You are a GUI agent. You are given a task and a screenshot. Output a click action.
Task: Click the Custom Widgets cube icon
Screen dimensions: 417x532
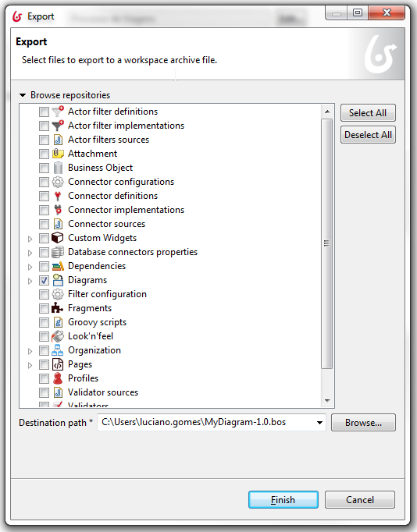58,238
